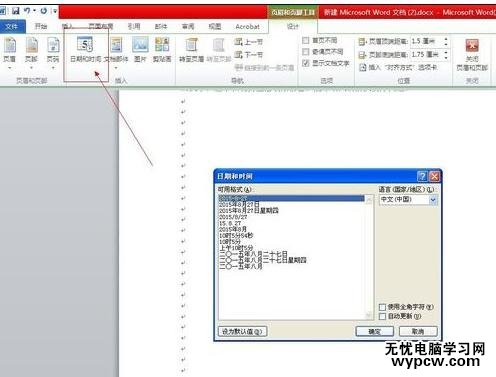
Task: Switch to the 邮件 (Mailings) tab
Action: [x=161, y=26]
